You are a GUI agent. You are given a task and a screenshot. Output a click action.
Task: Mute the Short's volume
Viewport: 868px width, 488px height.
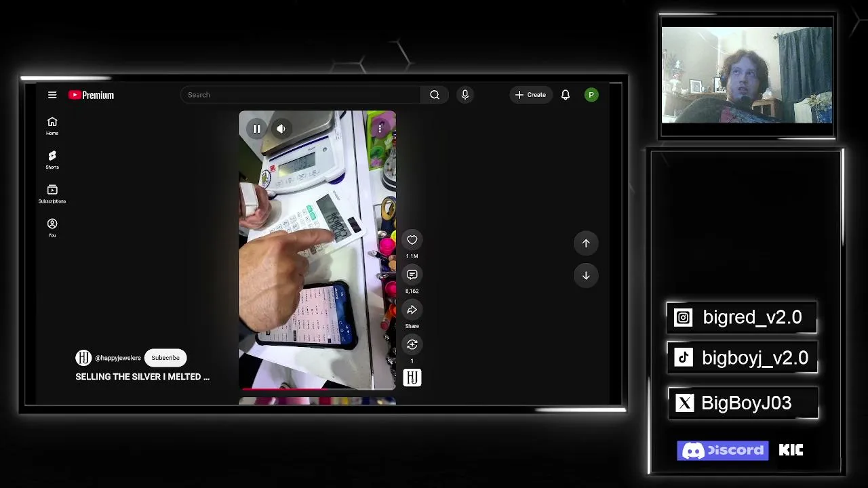tap(281, 129)
